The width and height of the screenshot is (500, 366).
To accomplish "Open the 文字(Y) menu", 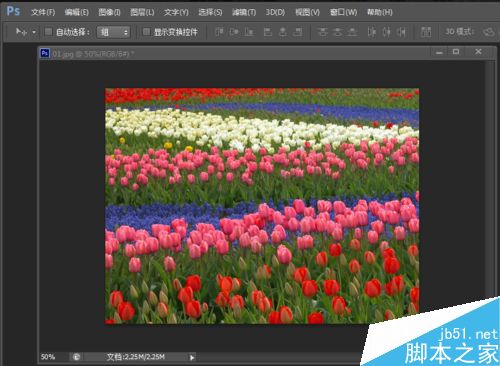I will tap(176, 12).
